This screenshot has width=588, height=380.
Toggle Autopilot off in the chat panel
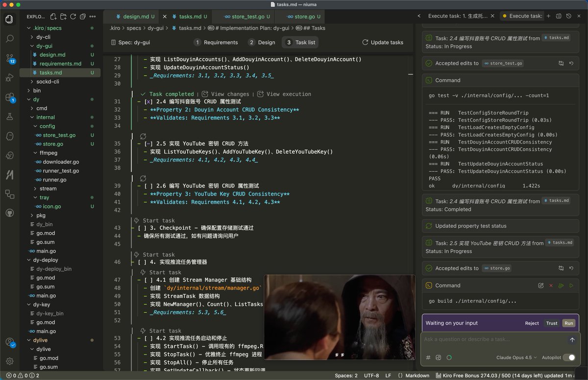coord(570,358)
